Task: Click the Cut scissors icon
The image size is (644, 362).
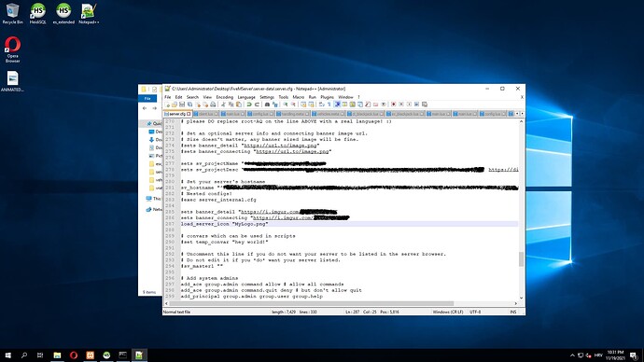Action: click(223, 104)
